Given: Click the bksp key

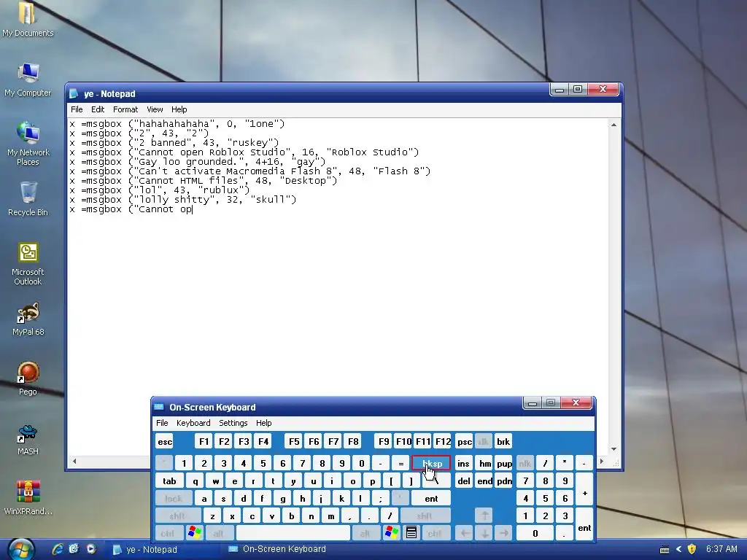Looking at the screenshot, I should point(431,463).
